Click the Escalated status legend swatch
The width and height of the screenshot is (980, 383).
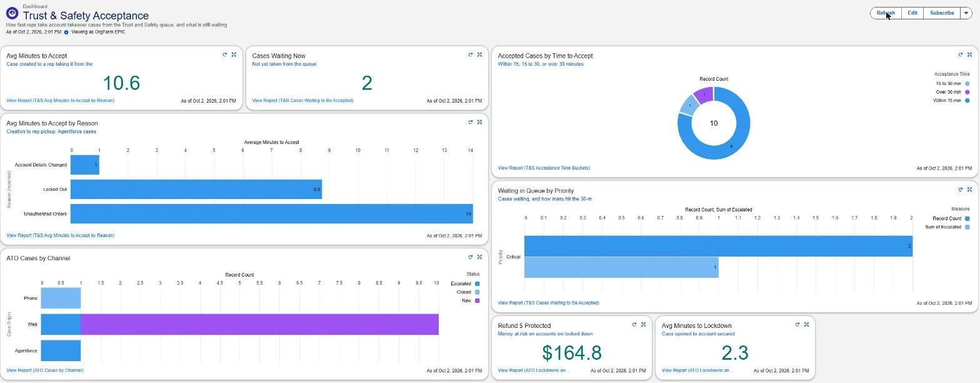pyautogui.click(x=478, y=283)
